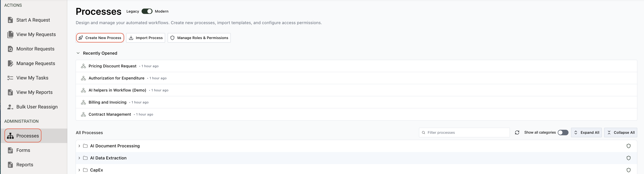Toggle the shield icon on AI Data Extraction row
644x174 pixels.
(x=629, y=158)
